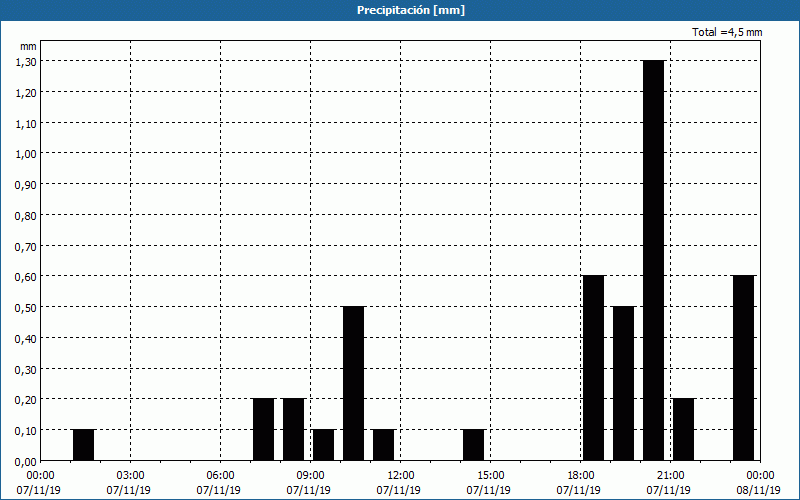Click the 12:00 07/11/19 time label
The width and height of the screenshot is (800, 500).
coord(399,483)
